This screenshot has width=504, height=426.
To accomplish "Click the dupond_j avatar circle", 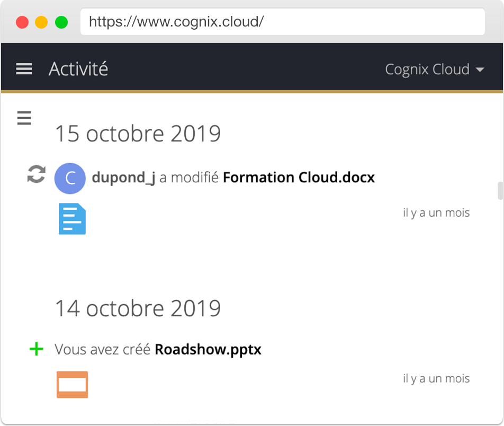I will tap(70, 178).
